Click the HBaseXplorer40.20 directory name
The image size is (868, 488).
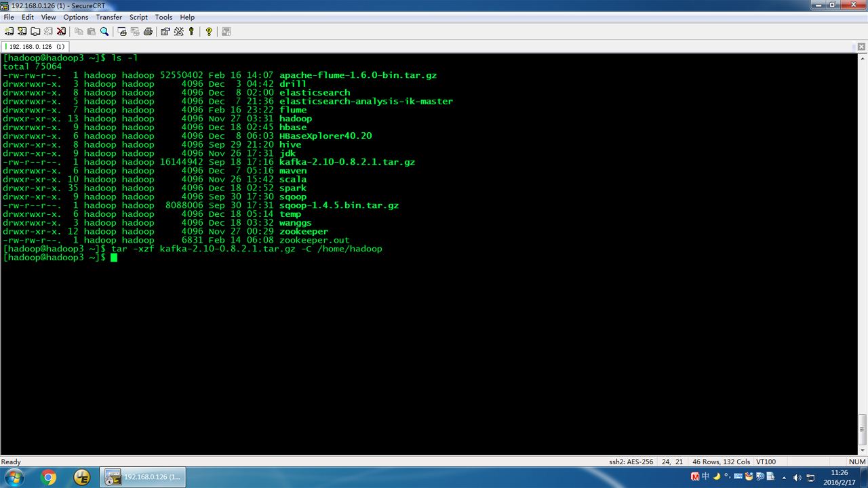coord(325,136)
